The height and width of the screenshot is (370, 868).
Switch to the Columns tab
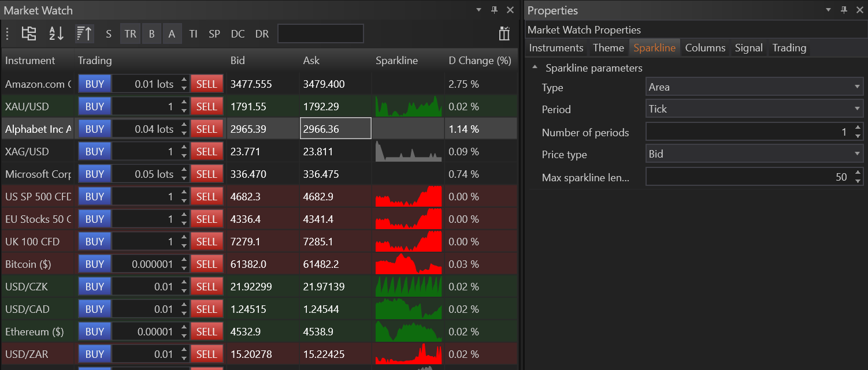705,48
